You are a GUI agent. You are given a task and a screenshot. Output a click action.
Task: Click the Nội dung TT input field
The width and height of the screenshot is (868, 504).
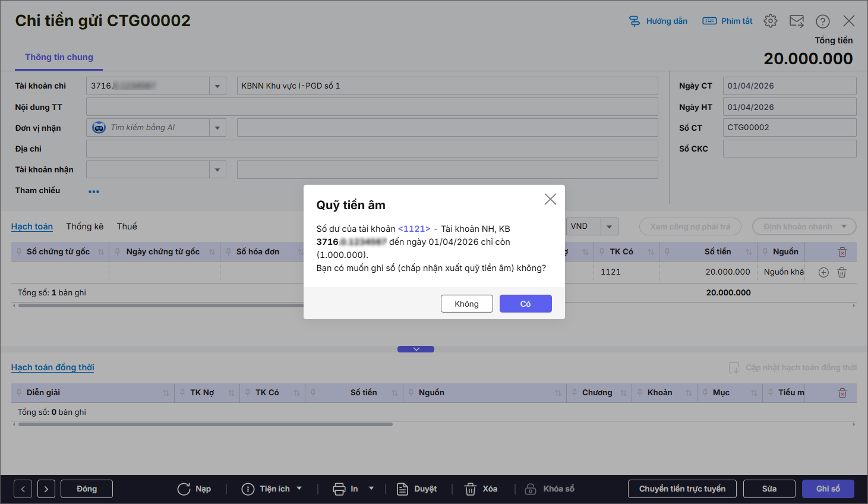pos(372,107)
